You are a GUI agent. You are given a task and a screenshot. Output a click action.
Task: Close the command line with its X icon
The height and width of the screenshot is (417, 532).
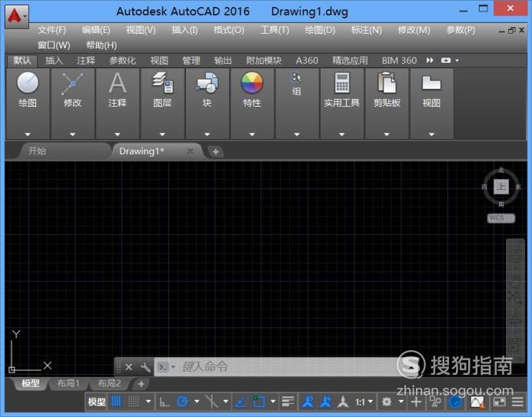(128, 367)
